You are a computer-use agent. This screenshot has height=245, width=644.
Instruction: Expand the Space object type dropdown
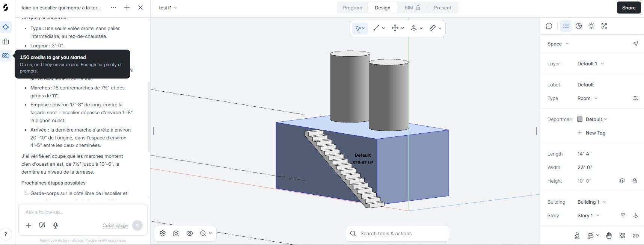[558, 44]
